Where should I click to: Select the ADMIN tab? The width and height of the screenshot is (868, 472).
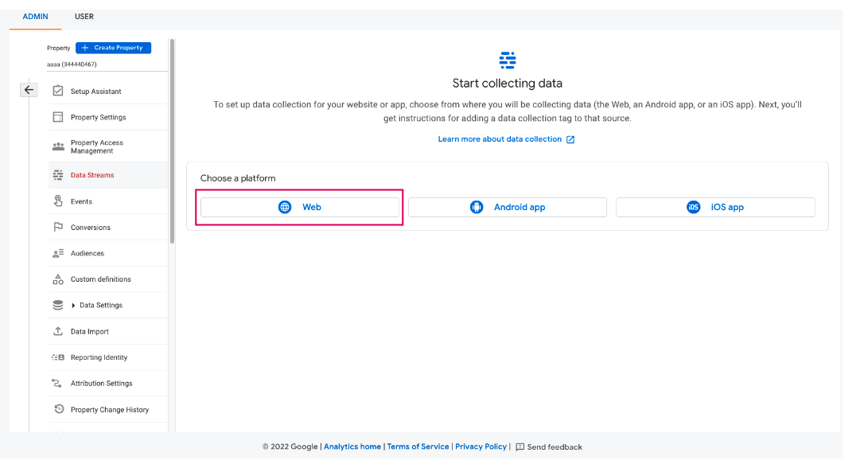tap(35, 17)
